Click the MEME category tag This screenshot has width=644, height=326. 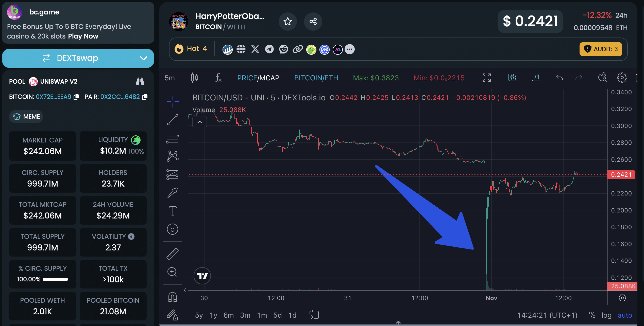pos(26,117)
